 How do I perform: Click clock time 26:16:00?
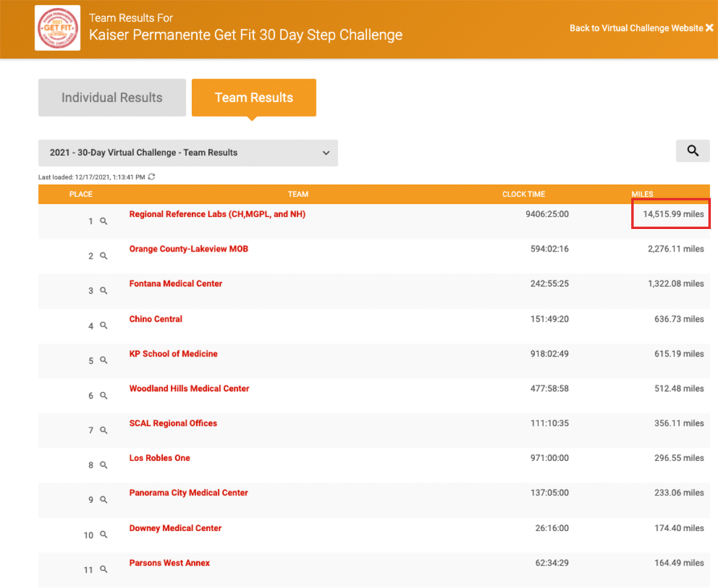click(552, 528)
